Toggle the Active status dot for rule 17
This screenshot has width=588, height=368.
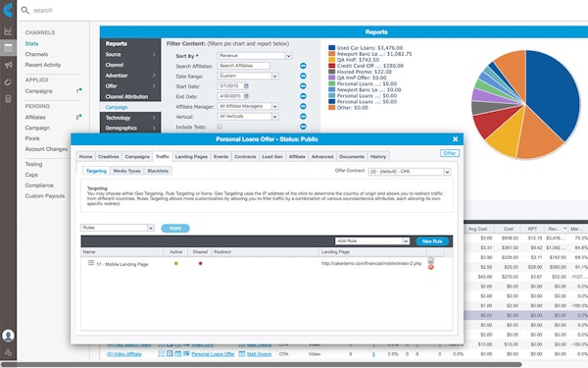[x=176, y=264]
